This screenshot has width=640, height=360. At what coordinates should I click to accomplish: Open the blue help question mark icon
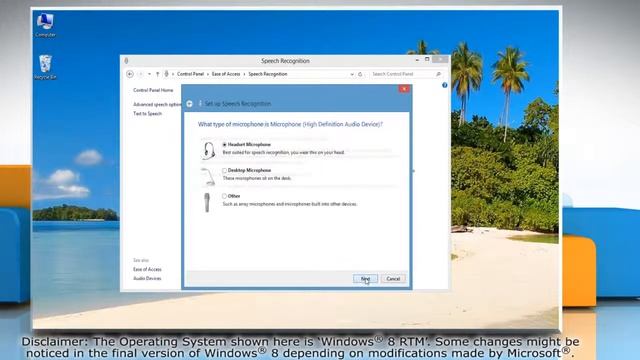[444, 85]
